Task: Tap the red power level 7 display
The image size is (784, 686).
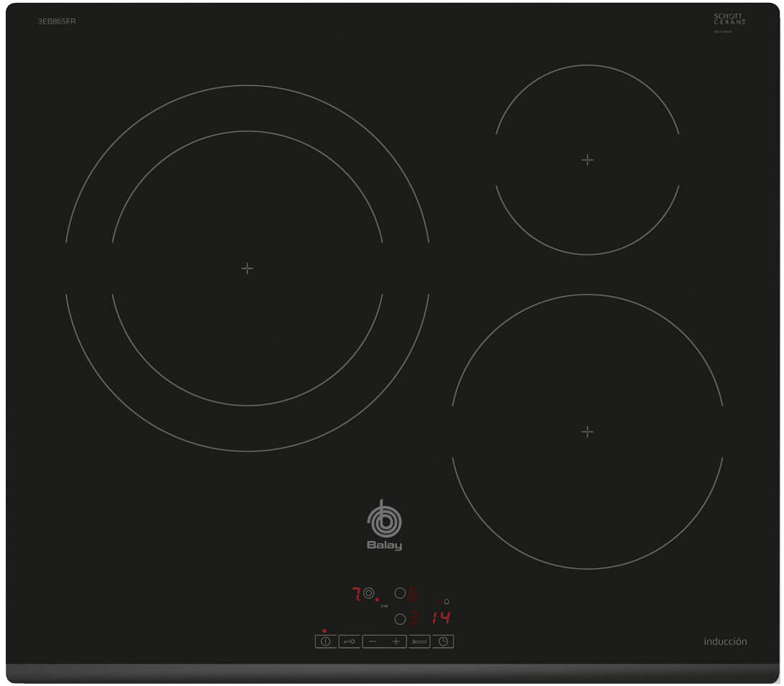Action: point(355,594)
